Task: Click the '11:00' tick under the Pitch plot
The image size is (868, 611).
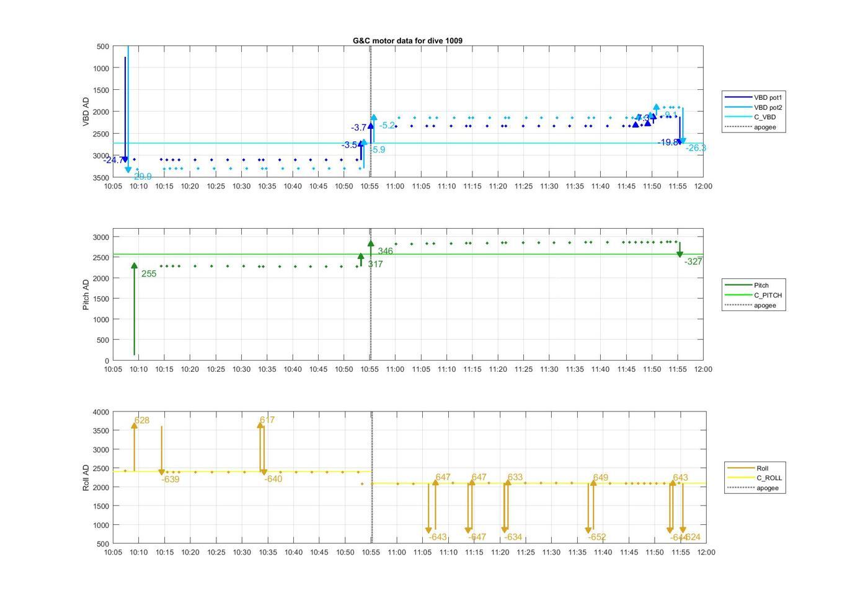Action: pyautogui.click(x=395, y=369)
